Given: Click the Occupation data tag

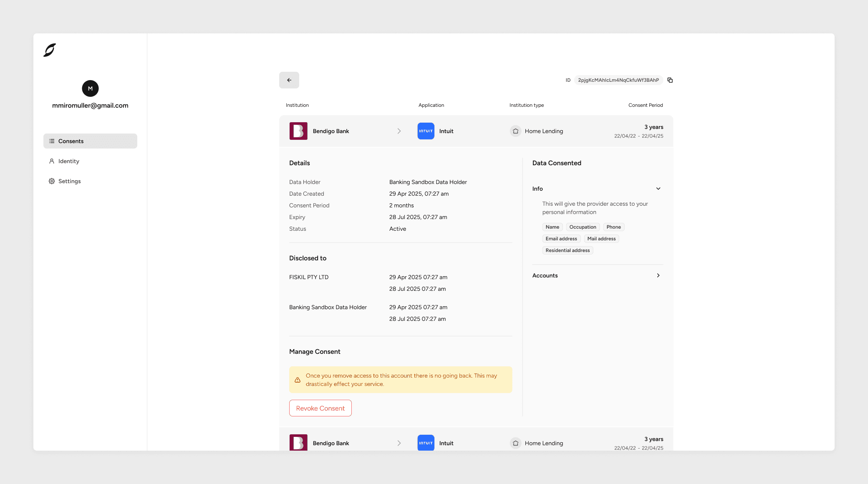Looking at the screenshot, I should 583,227.
